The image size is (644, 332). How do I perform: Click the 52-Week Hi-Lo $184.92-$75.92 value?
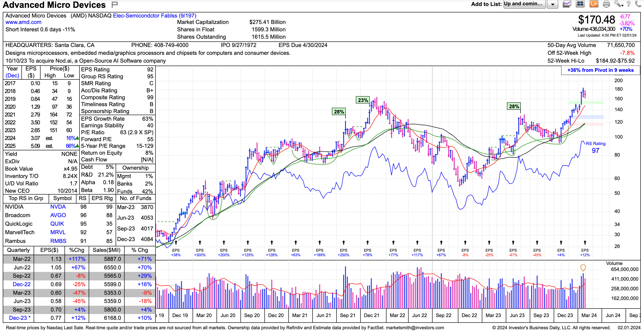pyautogui.click(x=615, y=61)
